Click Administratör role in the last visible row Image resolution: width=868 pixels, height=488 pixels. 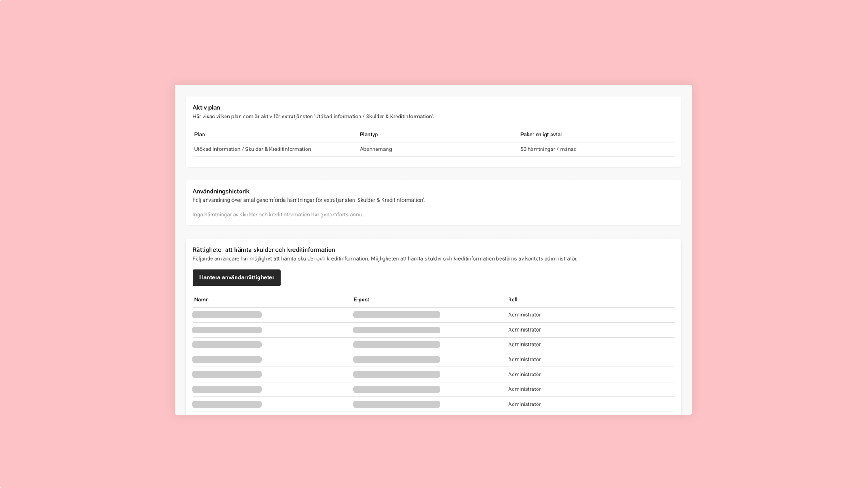524,404
